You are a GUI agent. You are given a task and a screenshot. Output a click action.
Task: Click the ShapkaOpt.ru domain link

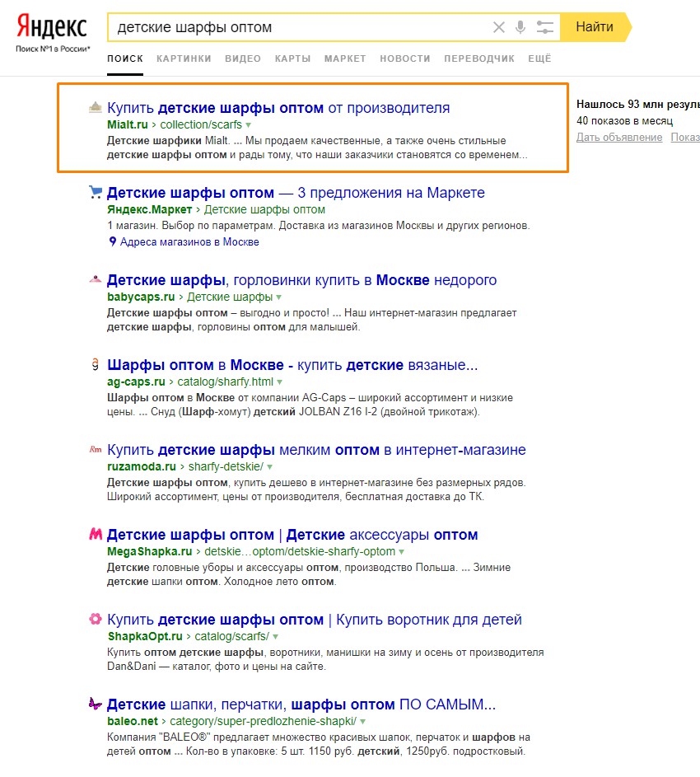point(145,636)
